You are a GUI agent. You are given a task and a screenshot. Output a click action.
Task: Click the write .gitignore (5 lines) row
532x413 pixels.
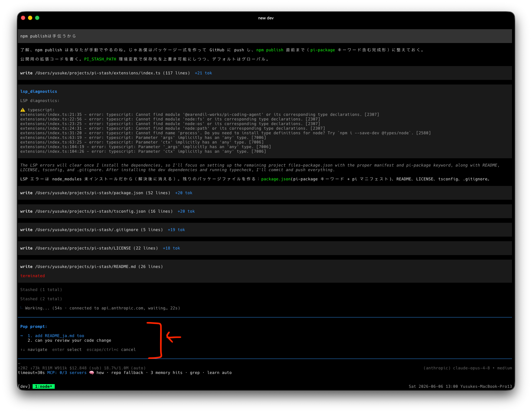265,230
